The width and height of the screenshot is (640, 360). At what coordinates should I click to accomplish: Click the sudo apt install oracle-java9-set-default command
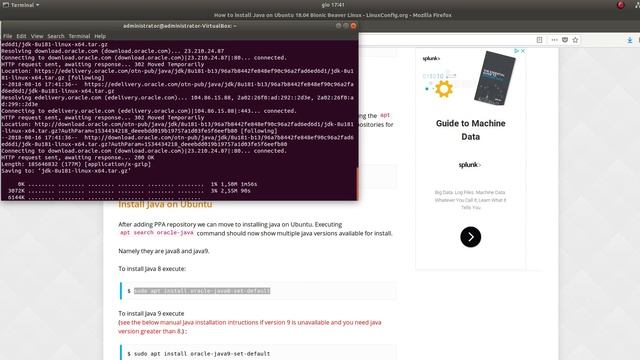click(202, 354)
